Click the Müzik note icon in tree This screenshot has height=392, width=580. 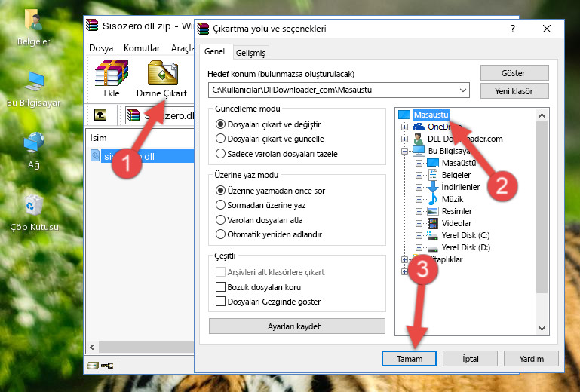432,199
